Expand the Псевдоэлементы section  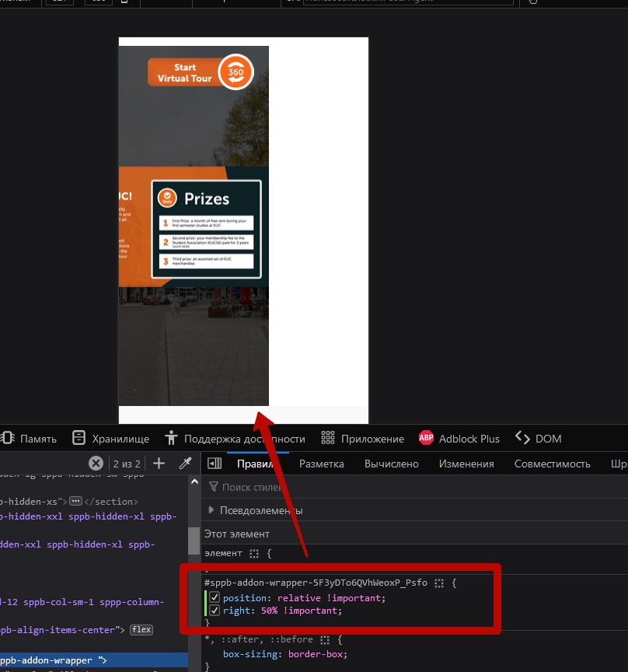(211, 510)
